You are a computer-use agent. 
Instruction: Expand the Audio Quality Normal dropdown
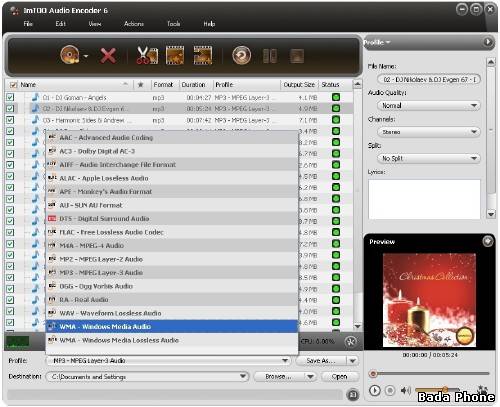(429, 106)
